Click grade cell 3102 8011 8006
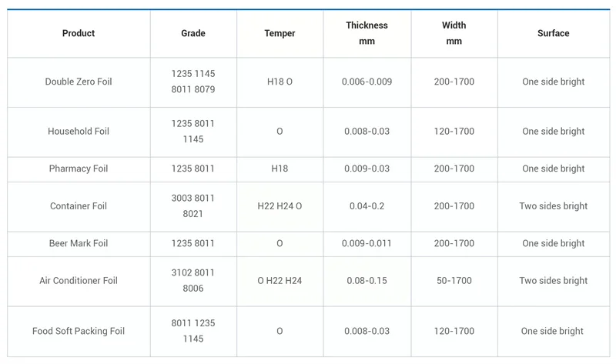 pos(193,281)
